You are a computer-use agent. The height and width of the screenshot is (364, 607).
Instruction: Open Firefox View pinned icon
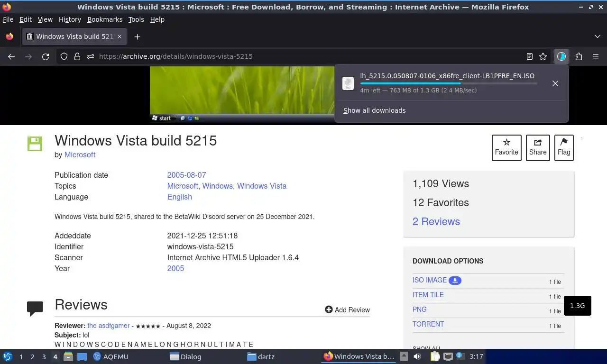tap(9, 36)
